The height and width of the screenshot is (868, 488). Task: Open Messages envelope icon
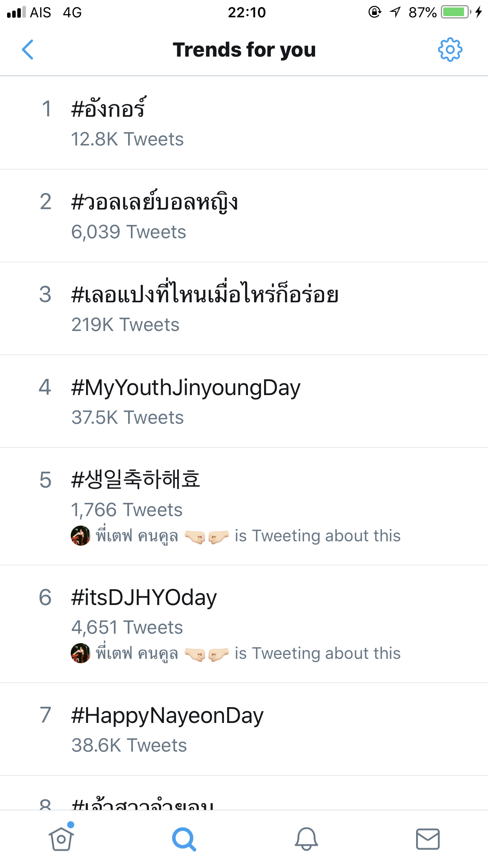coord(428,839)
